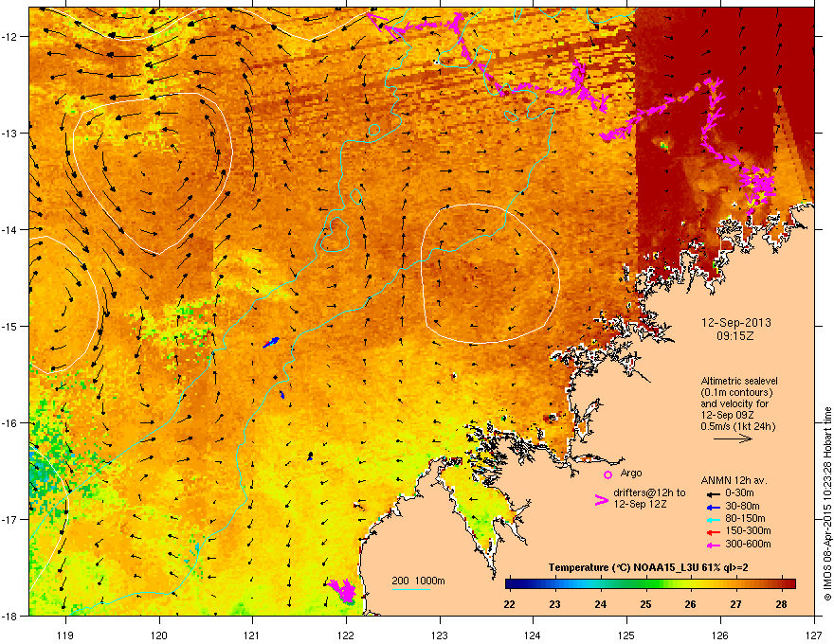The image size is (834, 644).
Task: Click the 'drifters@12h to' legend label
Action: pos(649,493)
